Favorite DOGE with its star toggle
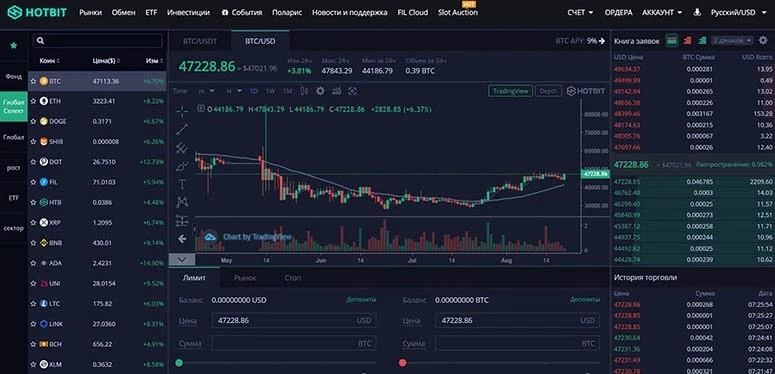Image resolution: width=775 pixels, height=374 pixels. pyautogui.click(x=33, y=122)
